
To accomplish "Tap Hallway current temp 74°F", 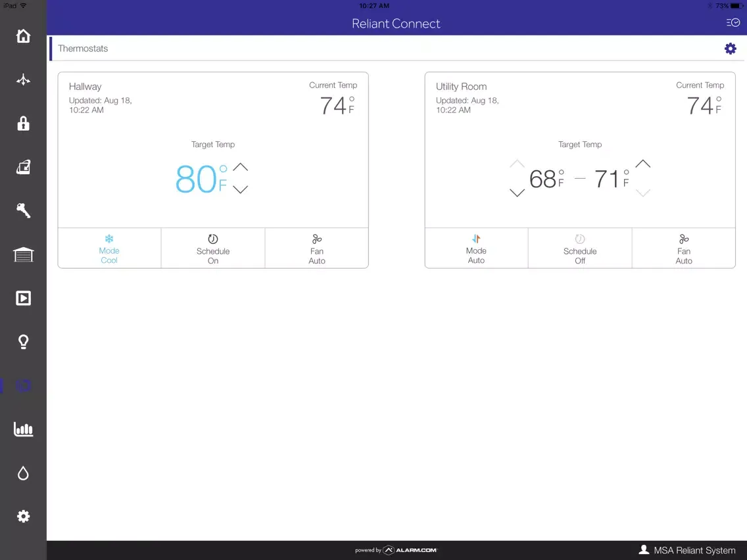I will point(337,105).
